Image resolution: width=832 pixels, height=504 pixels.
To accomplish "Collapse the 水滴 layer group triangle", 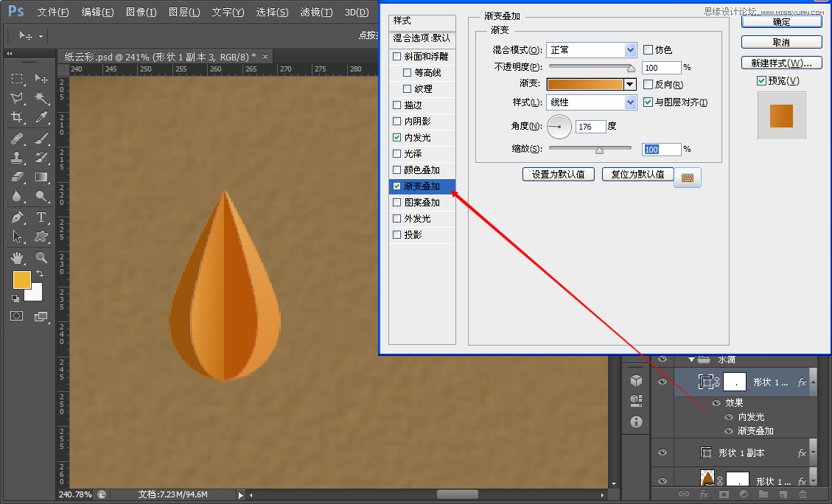I will [691, 360].
